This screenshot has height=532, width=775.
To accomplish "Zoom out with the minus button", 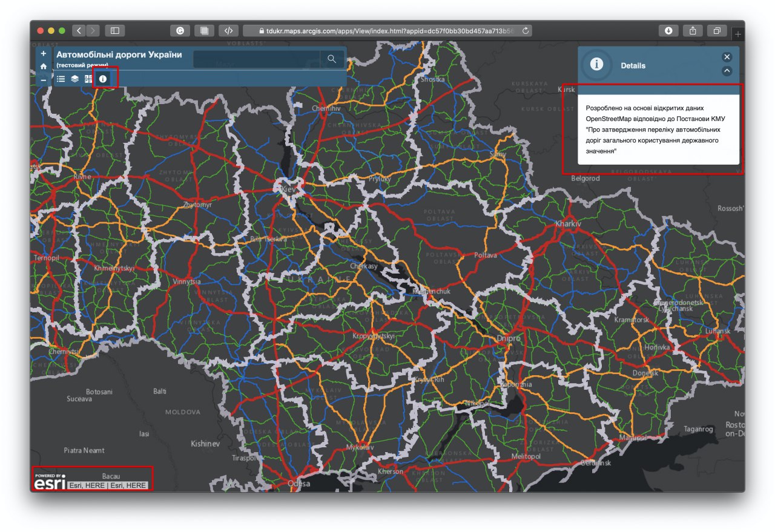I will (x=44, y=79).
